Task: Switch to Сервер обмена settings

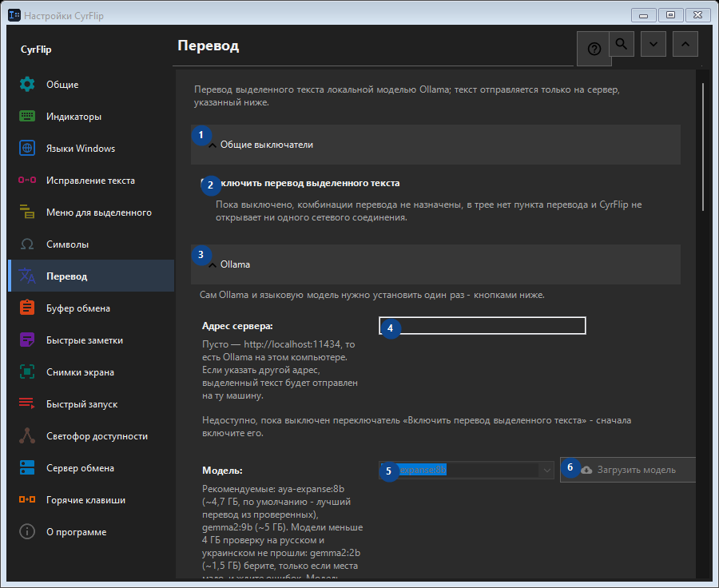Action: point(91,468)
